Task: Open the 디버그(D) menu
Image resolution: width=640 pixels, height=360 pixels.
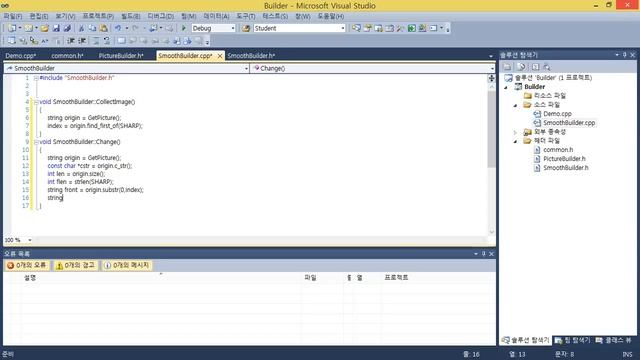Action: point(160,16)
